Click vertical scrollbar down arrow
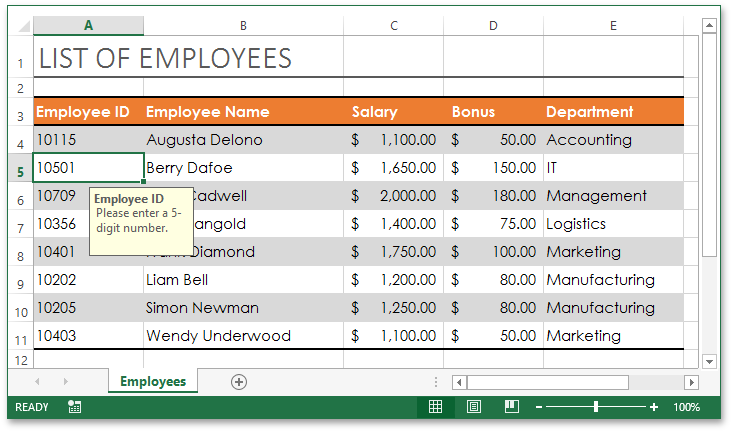The image size is (734, 434). click(x=710, y=361)
